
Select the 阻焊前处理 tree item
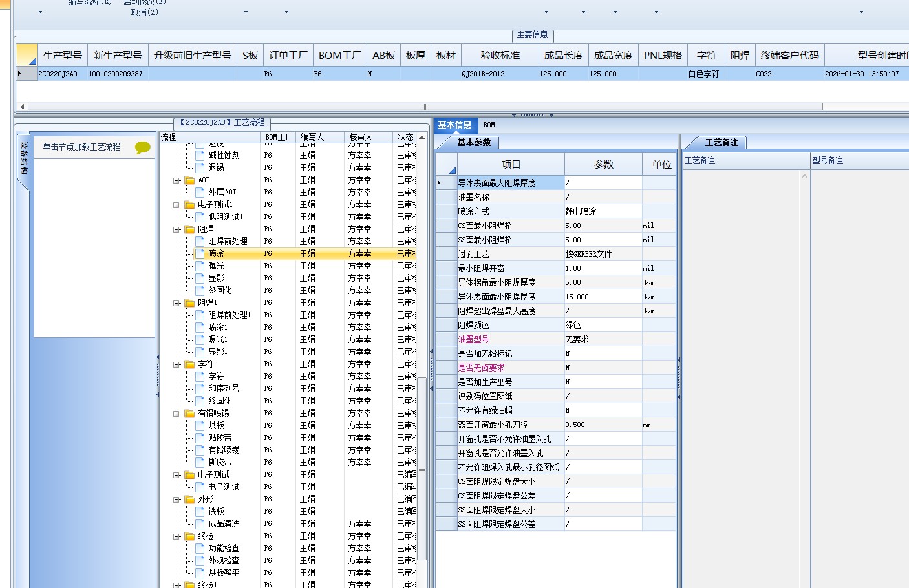[228, 242]
